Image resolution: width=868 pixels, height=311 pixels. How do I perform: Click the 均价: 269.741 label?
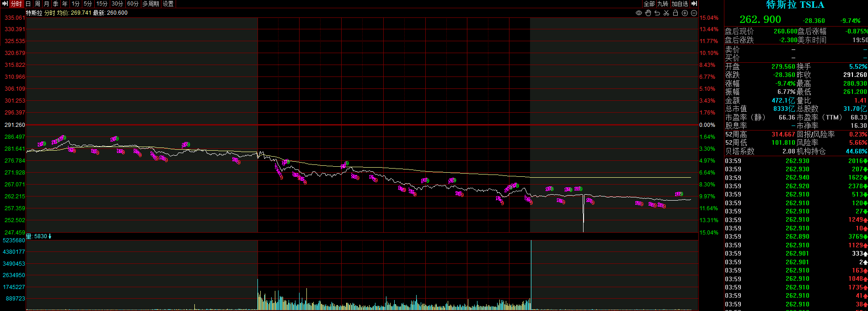click(74, 13)
